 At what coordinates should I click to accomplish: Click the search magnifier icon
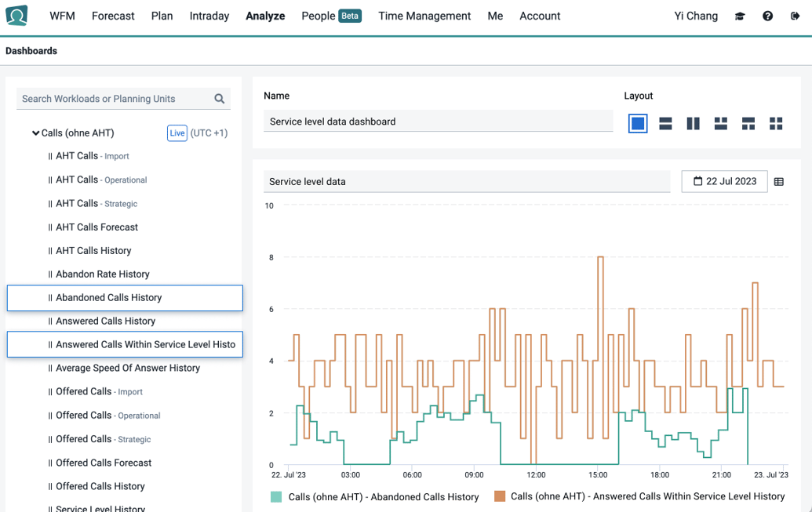coord(220,99)
